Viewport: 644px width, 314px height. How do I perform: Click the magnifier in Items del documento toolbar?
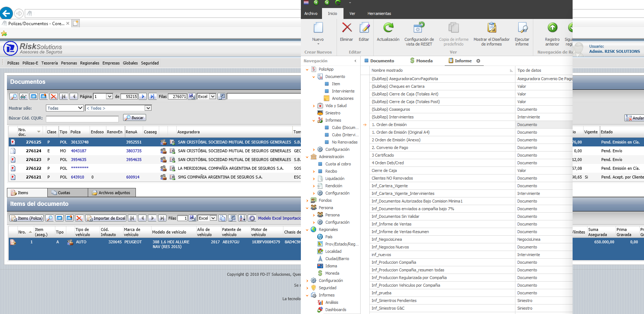tap(50, 218)
